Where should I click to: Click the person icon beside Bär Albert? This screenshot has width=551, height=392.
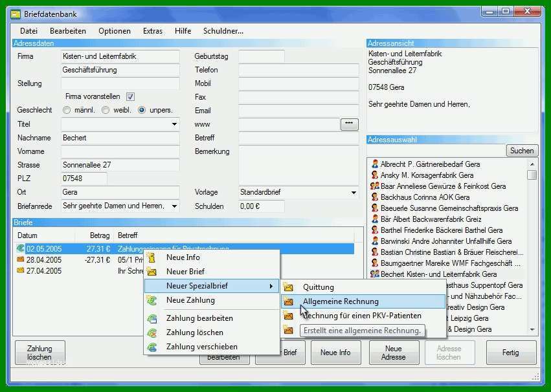[x=375, y=219]
